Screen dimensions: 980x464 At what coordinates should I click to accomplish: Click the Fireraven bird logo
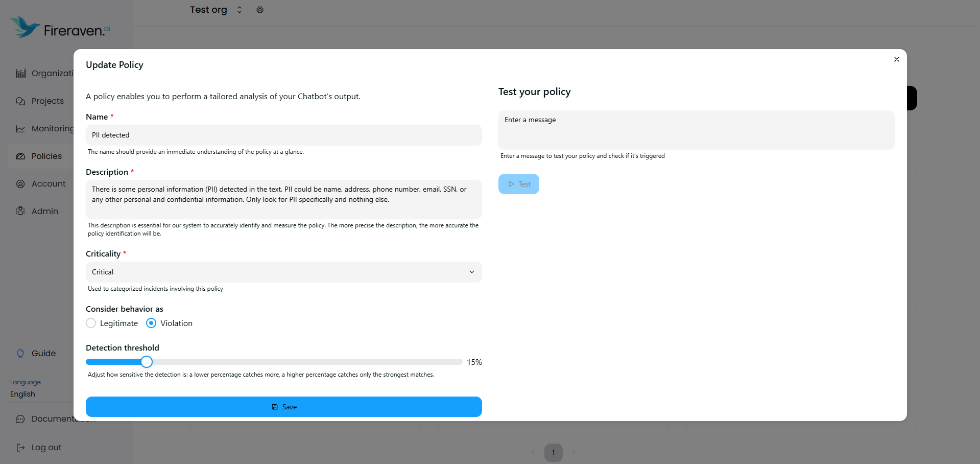(23, 27)
